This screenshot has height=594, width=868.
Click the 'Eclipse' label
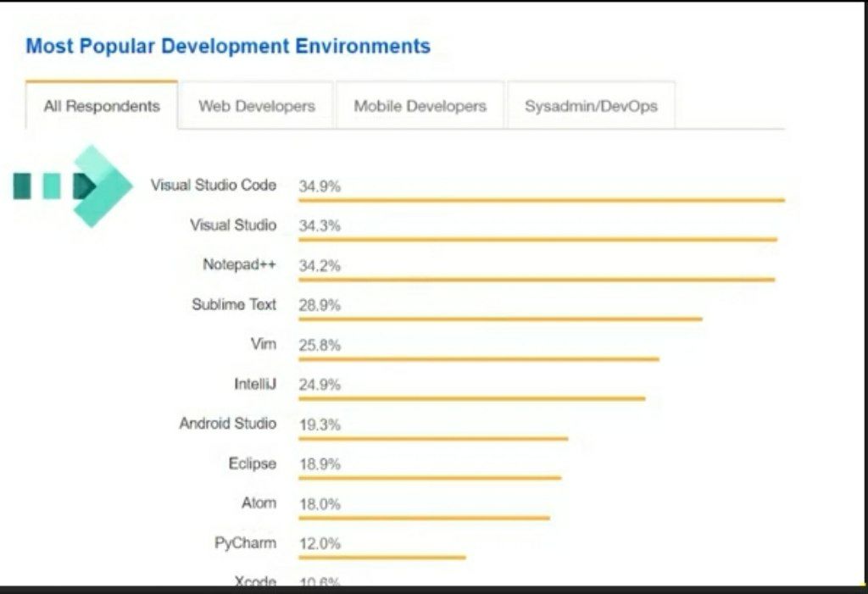(x=252, y=464)
